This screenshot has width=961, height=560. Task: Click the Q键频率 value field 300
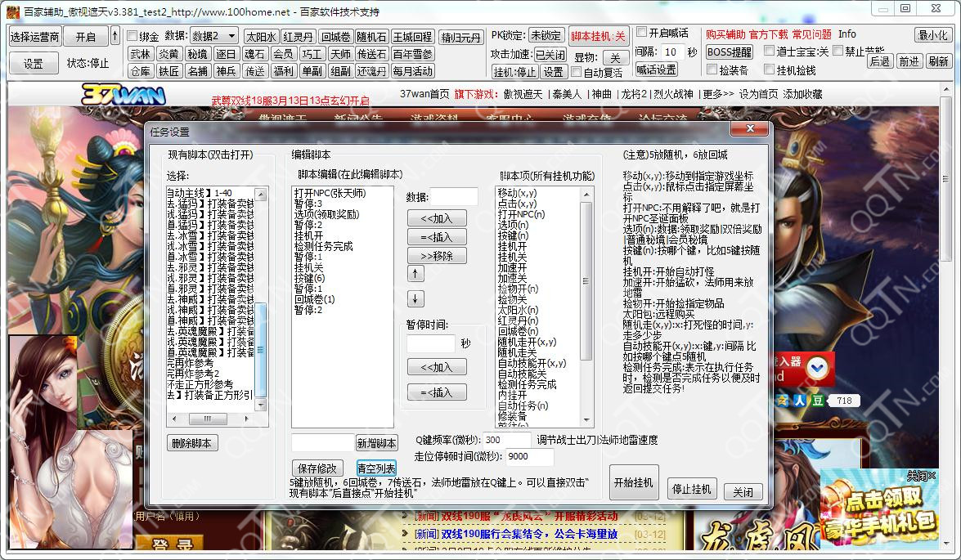coord(507,440)
